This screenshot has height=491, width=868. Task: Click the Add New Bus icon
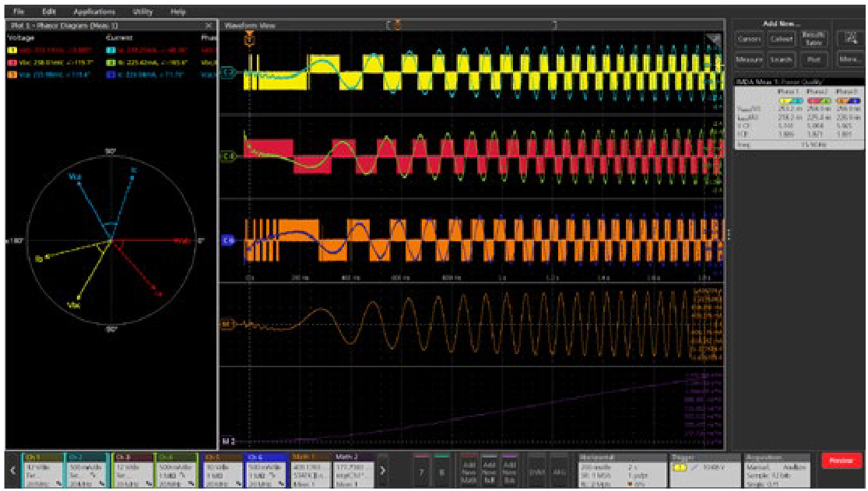pos(509,469)
